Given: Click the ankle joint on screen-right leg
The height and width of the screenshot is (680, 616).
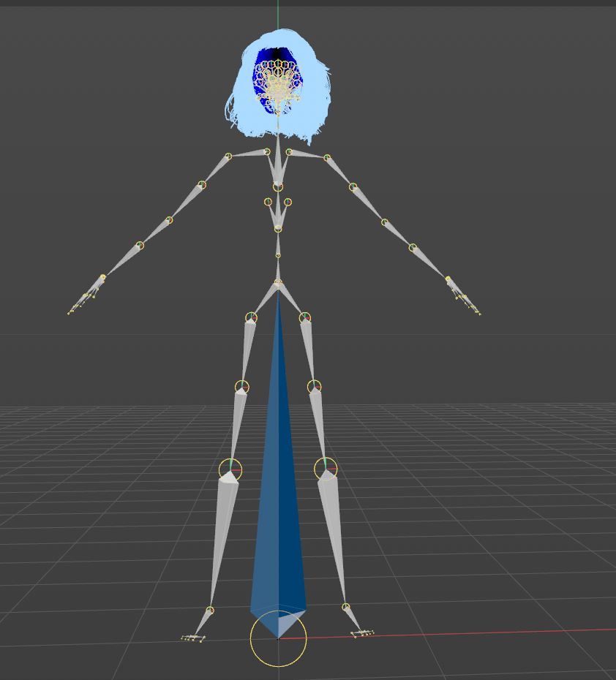Looking at the screenshot, I should pyautogui.click(x=345, y=607).
